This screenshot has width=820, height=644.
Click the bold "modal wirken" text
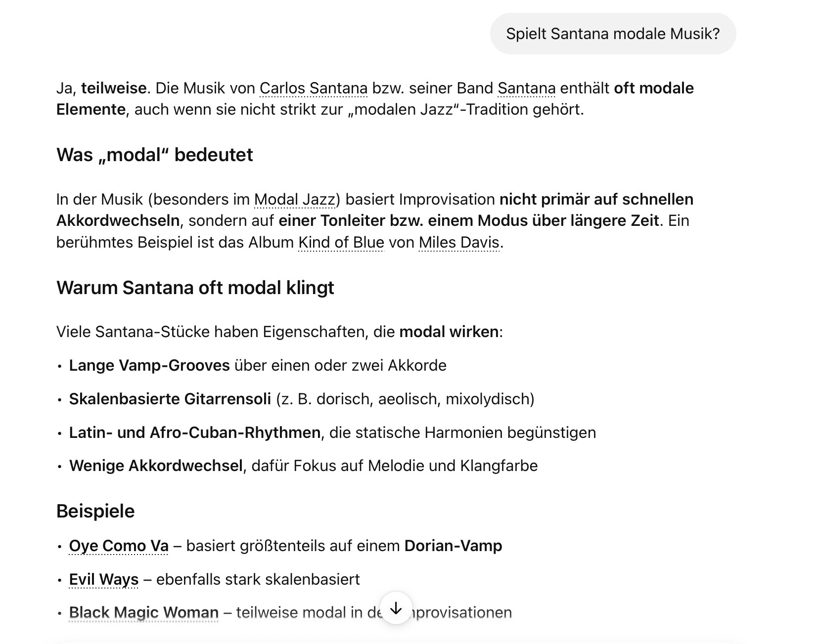click(449, 332)
